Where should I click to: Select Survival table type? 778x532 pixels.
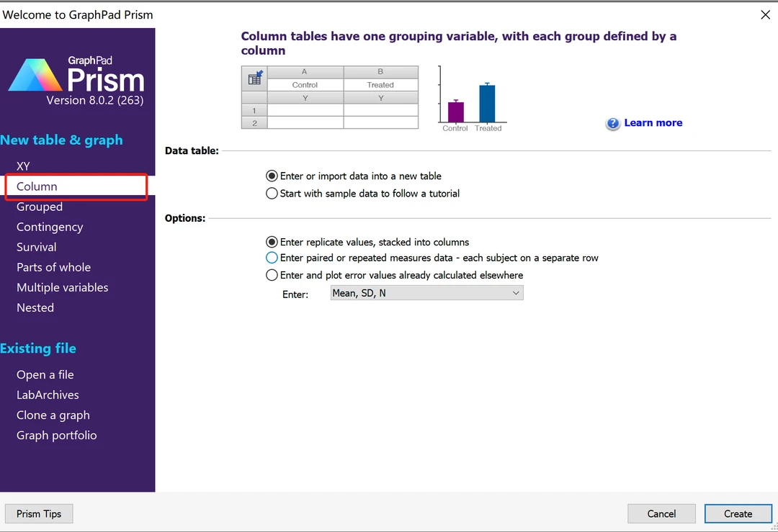tap(36, 247)
